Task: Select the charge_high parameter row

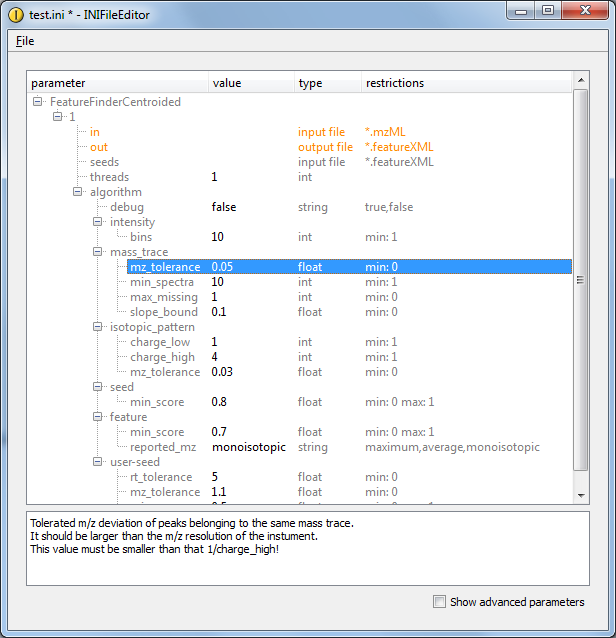Action: click(x=160, y=357)
